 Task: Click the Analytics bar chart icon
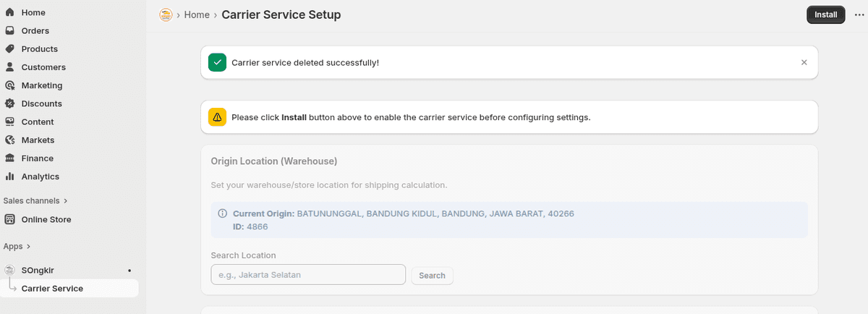coord(9,177)
